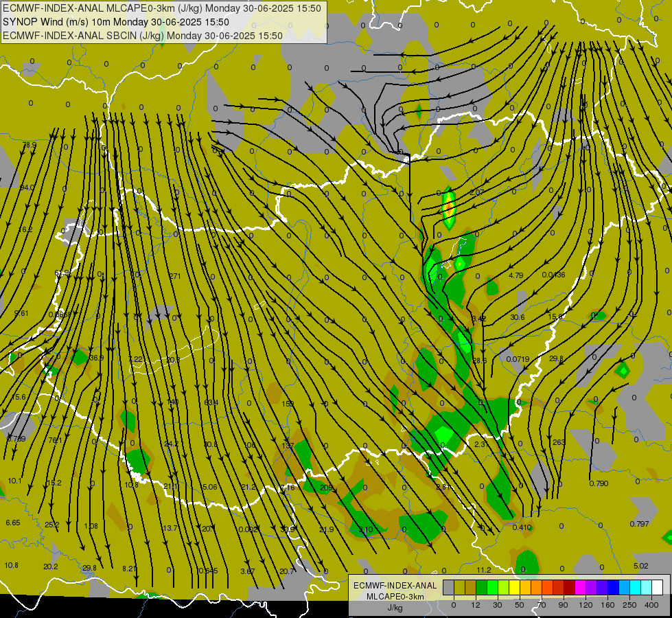Click the map value 76.1
Viewport: 672px width, 618px height.
[x=56, y=440]
